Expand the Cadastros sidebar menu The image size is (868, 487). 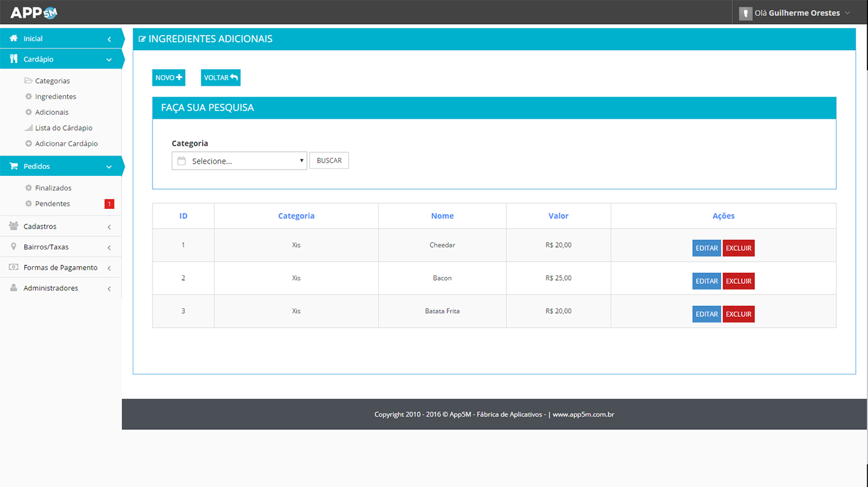point(60,227)
